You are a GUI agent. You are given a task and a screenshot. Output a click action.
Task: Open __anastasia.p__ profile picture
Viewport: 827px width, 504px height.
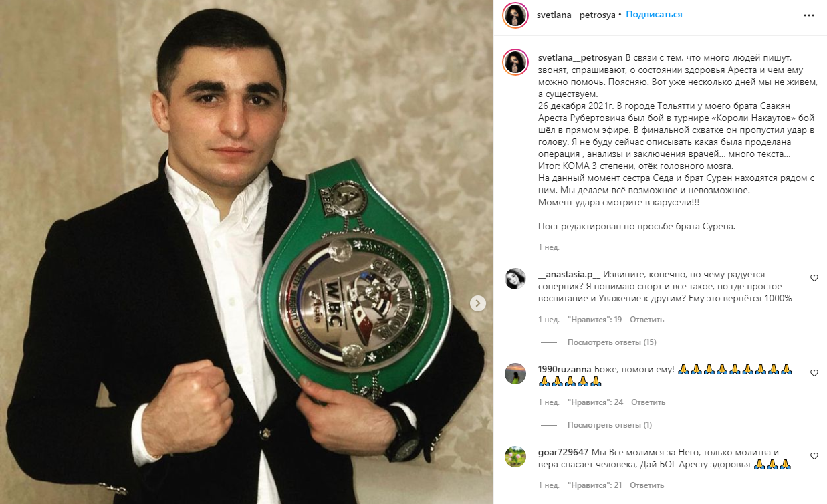pos(515,279)
